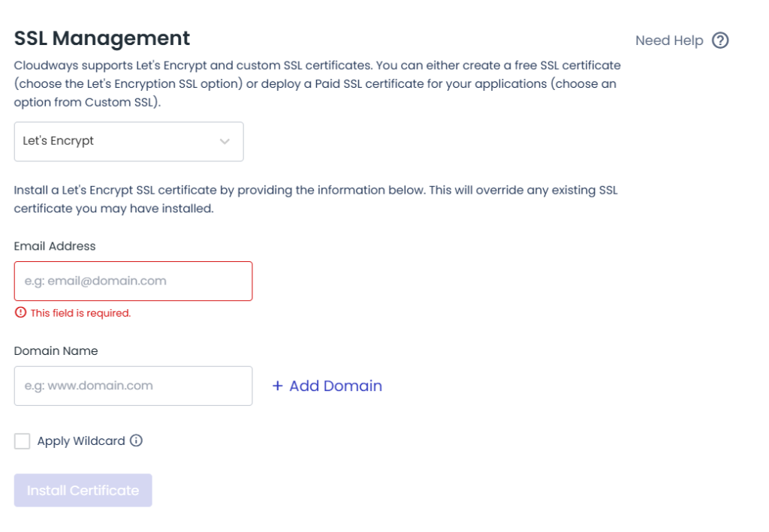Open the Let's Encrypt SSL type dropdown
769x532 pixels.
(x=128, y=141)
